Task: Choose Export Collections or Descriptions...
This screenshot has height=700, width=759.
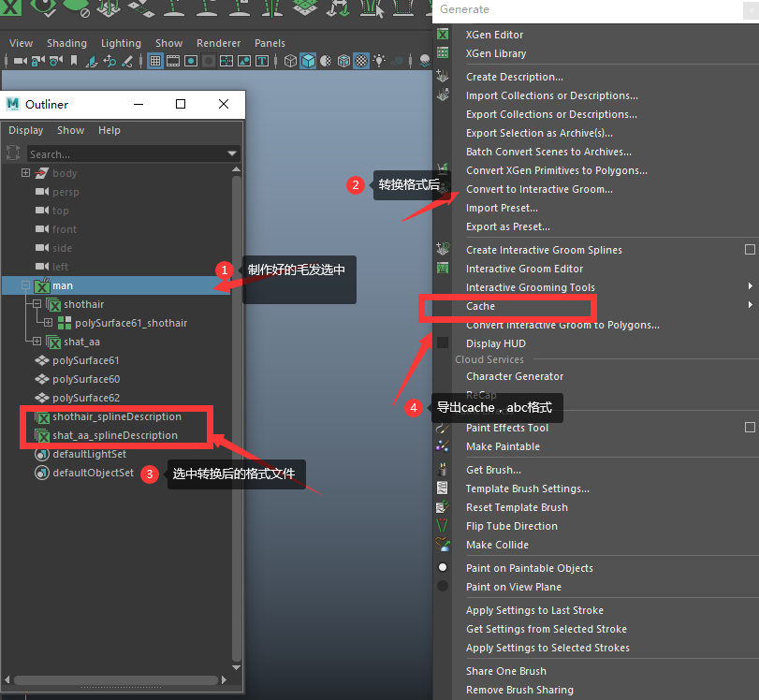Action: [551, 114]
